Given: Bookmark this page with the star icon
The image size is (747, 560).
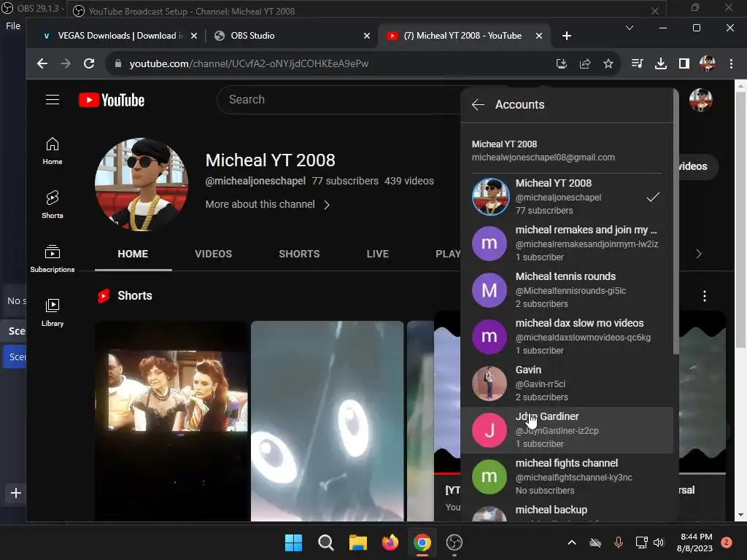Looking at the screenshot, I should 608,63.
